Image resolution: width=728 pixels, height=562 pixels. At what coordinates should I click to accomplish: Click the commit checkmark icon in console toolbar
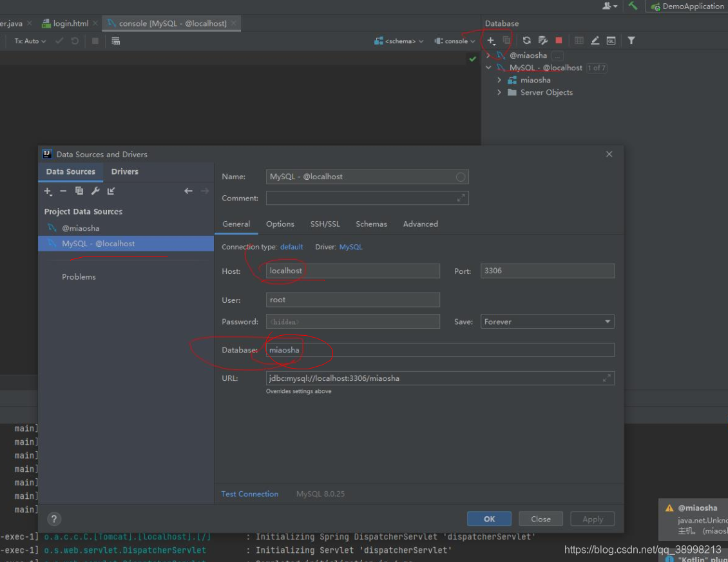point(59,41)
